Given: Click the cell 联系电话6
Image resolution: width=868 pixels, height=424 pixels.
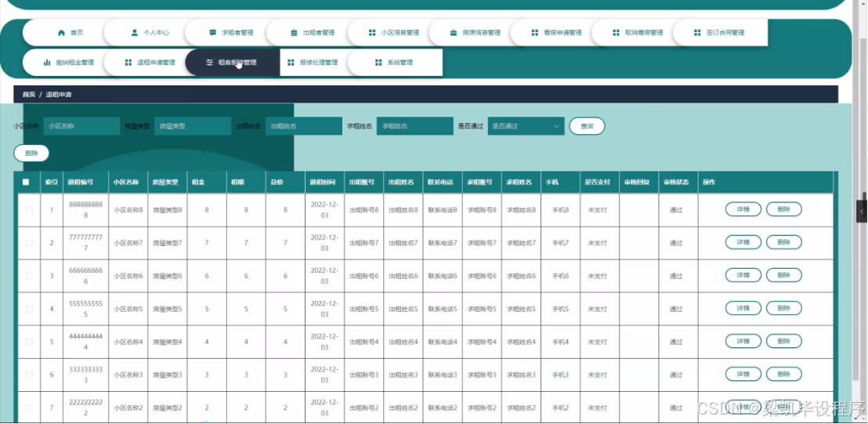Looking at the screenshot, I should coord(443,276).
